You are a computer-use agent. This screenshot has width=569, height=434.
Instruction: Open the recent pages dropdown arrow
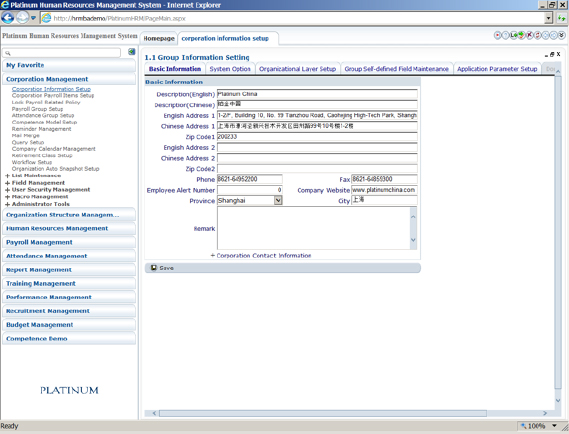(x=33, y=18)
